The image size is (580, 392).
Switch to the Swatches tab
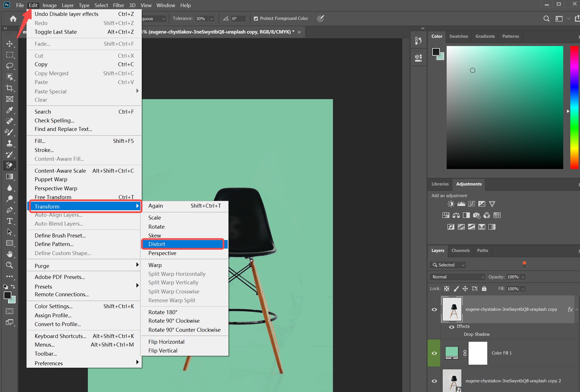458,36
